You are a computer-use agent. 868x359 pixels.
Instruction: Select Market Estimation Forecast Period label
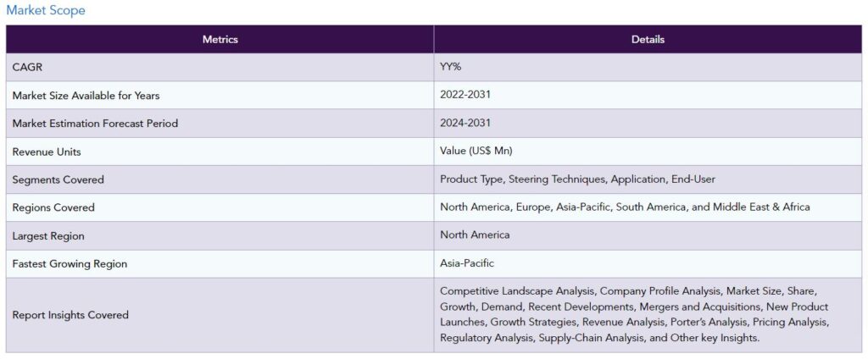[95, 123]
